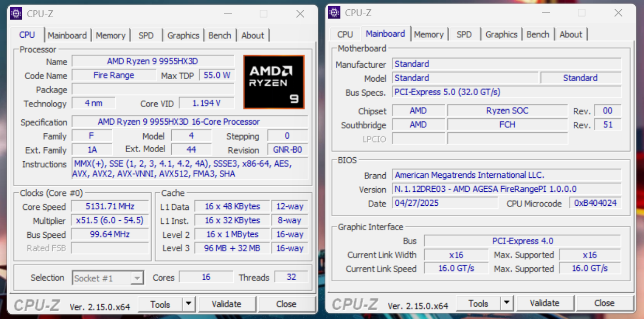Image resolution: width=644 pixels, height=319 pixels.
Task: Click the Revision value GNR-B0
Action: click(288, 150)
